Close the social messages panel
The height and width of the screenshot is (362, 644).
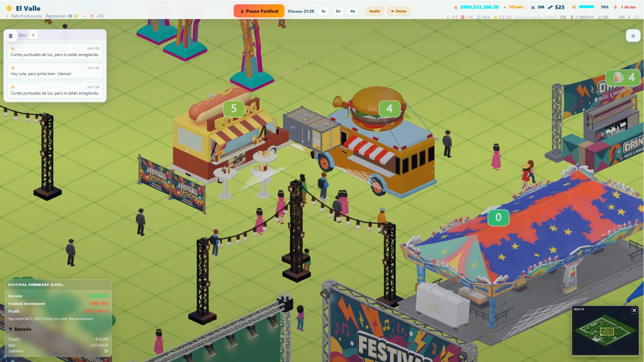[x=33, y=35]
